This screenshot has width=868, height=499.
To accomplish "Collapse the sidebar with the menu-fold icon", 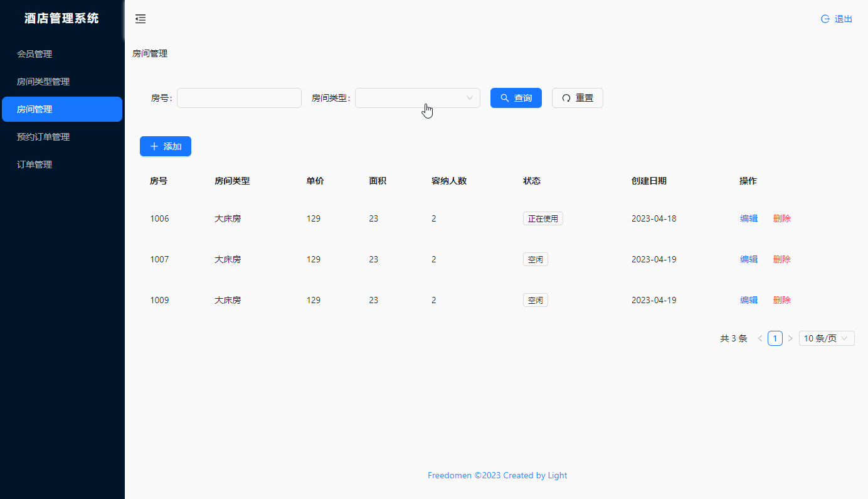I will pos(140,19).
